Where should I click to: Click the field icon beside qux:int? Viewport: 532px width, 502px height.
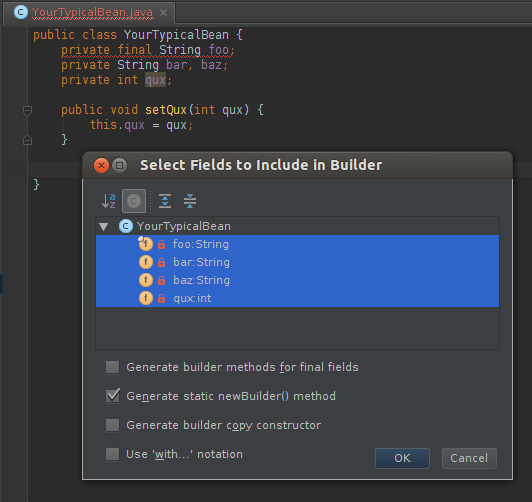click(146, 298)
